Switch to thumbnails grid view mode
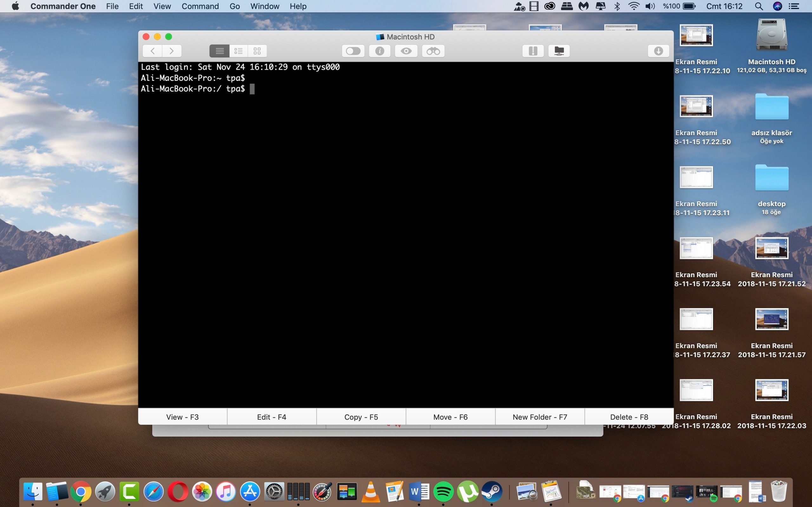812x507 pixels. [x=257, y=51]
